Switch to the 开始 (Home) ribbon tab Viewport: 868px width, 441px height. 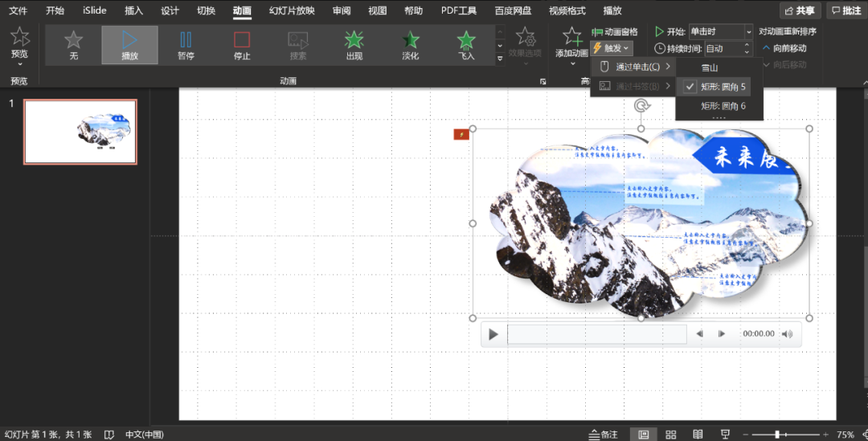(55, 10)
